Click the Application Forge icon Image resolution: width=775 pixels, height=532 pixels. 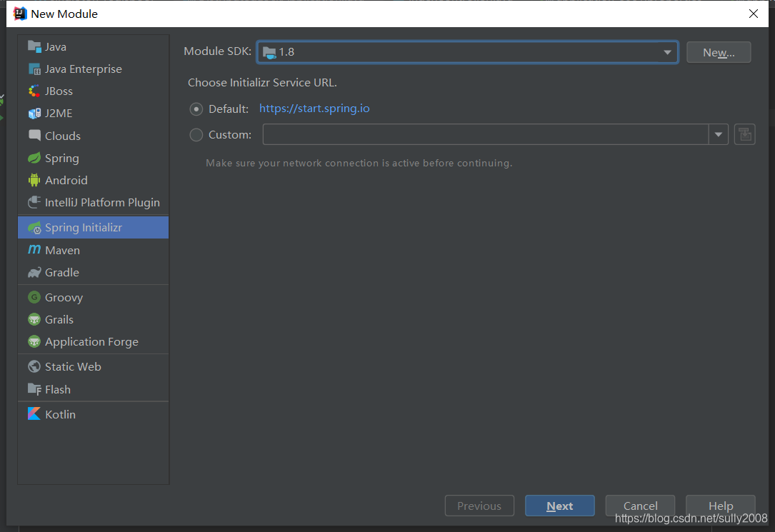click(34, 341)
